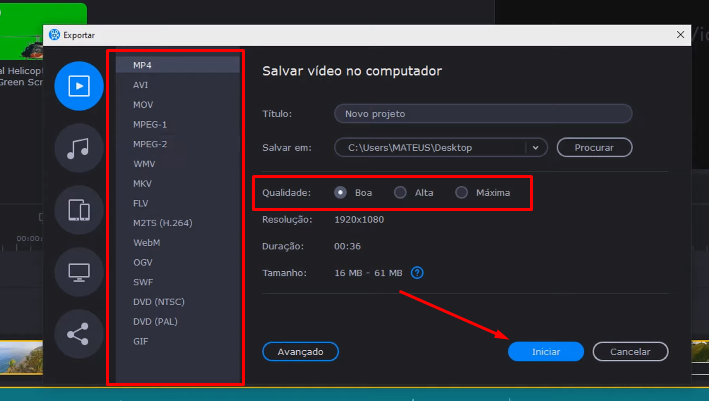Image resolution: width=709 pixels, height=401 pixels.
Task: Select the TV export icon
Action: coord(78,272)
